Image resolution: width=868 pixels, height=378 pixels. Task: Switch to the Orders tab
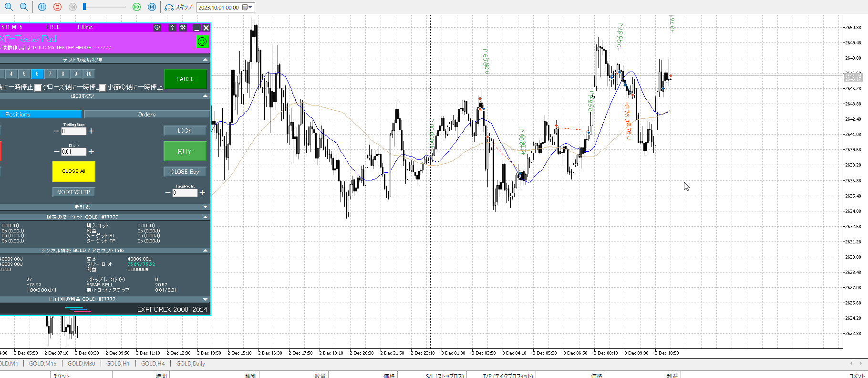[x=146, y=115]
